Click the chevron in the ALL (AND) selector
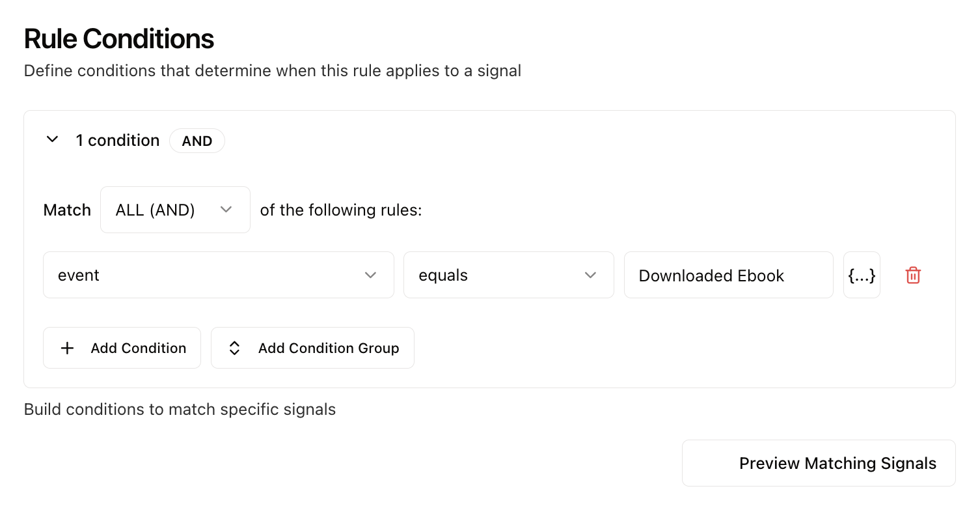The width and height of the screenshot is (980, 508). pyautogui.click(x=226, y=210)
